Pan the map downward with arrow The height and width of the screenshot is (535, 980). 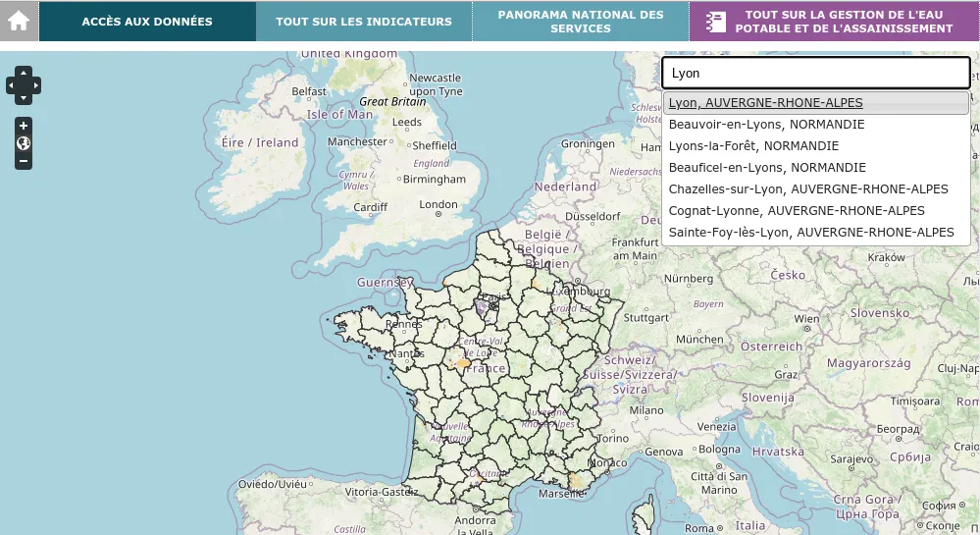click(24, 98)
